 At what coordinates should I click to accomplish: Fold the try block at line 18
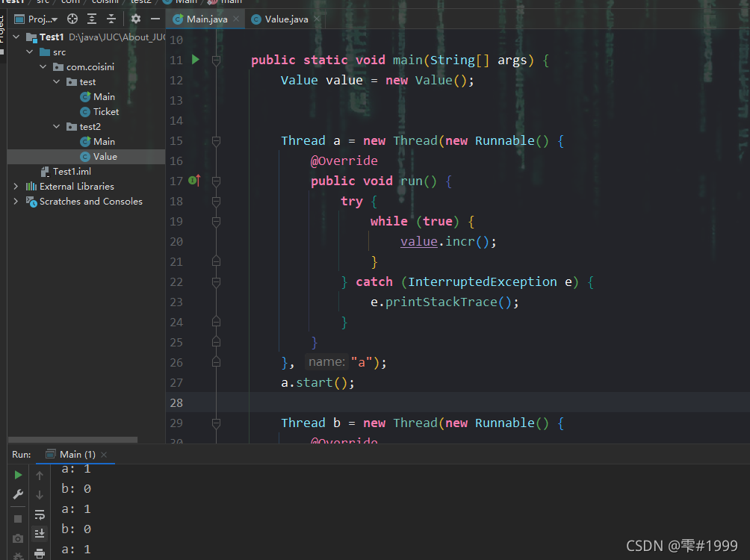216,202
